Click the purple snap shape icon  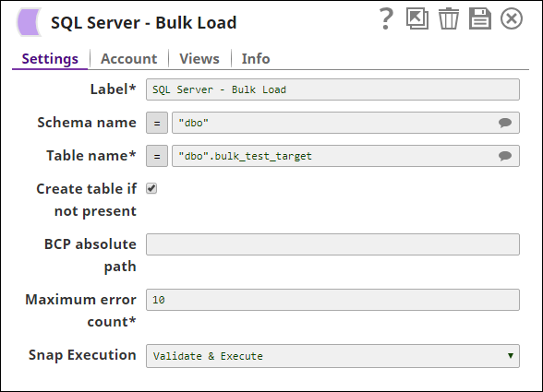point(29,22)
